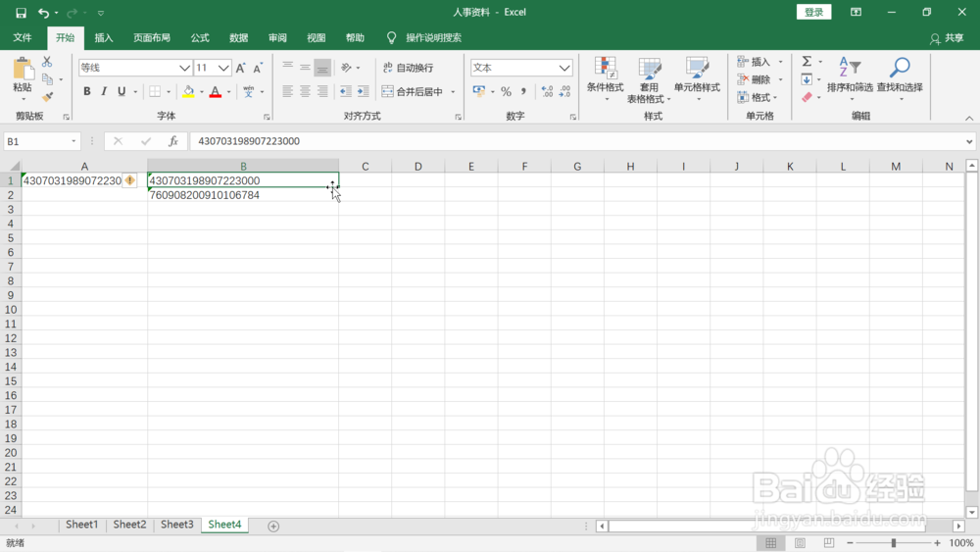Screen dimensions: 980x552
Task: Click the 登录 sign-in button
Action: [813, 12]
